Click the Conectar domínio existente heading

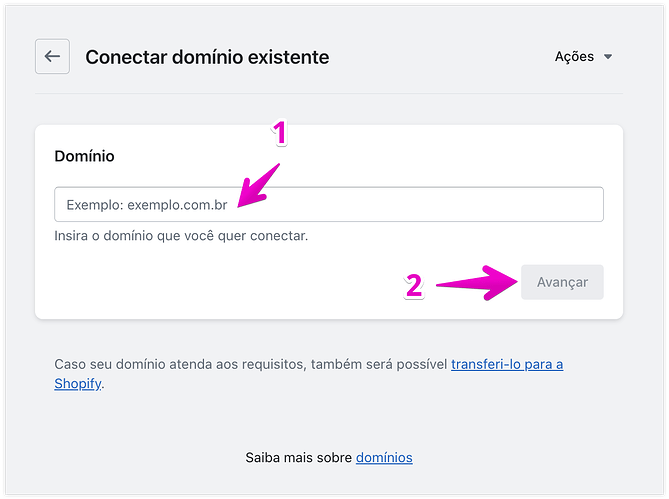[x=207, y=57]
